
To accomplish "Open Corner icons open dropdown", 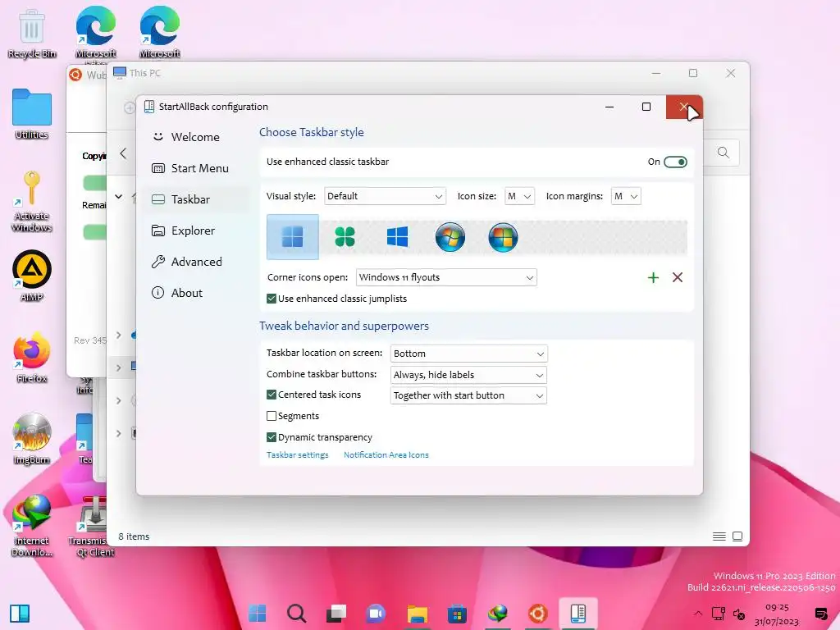I will pos(446,277).
